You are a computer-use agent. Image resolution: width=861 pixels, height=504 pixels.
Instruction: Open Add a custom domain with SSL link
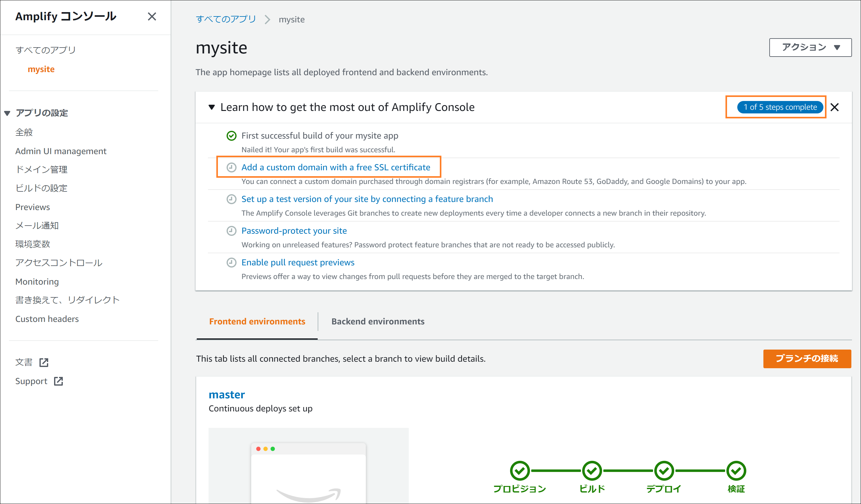pos(336,167)
